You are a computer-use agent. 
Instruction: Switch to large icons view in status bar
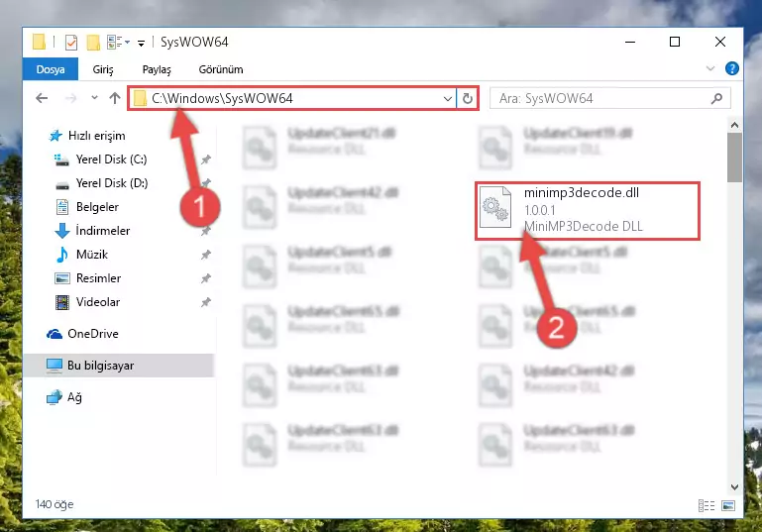728,506
